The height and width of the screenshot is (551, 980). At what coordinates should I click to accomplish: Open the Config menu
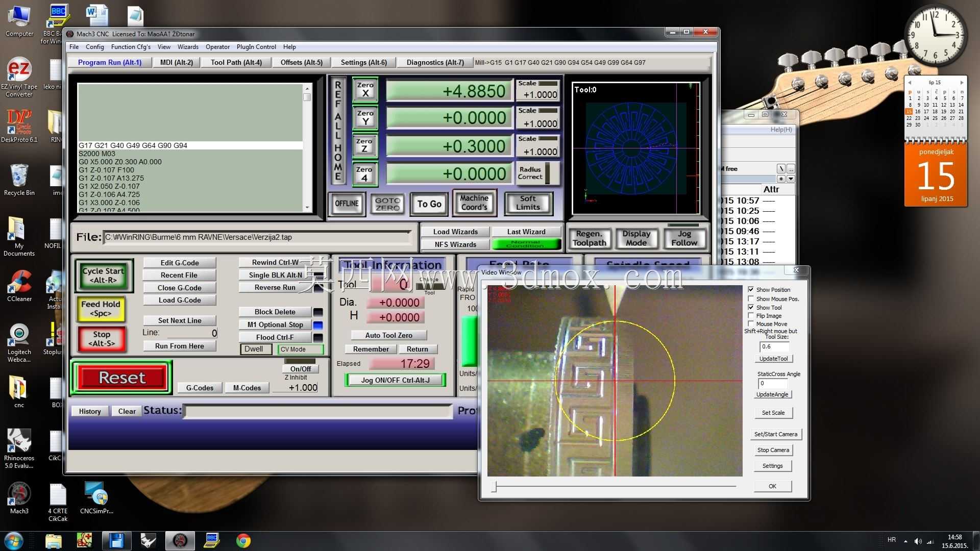[x=94, y=47]
